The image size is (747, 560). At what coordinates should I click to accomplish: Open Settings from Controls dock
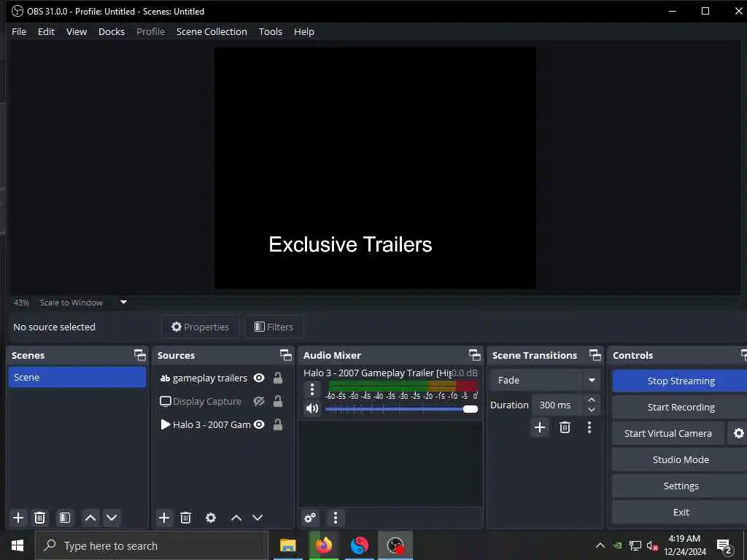(681, 486)
